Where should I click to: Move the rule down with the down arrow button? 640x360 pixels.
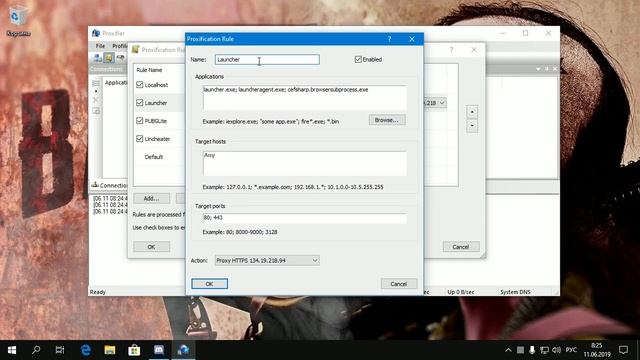(x=472, y=126)
